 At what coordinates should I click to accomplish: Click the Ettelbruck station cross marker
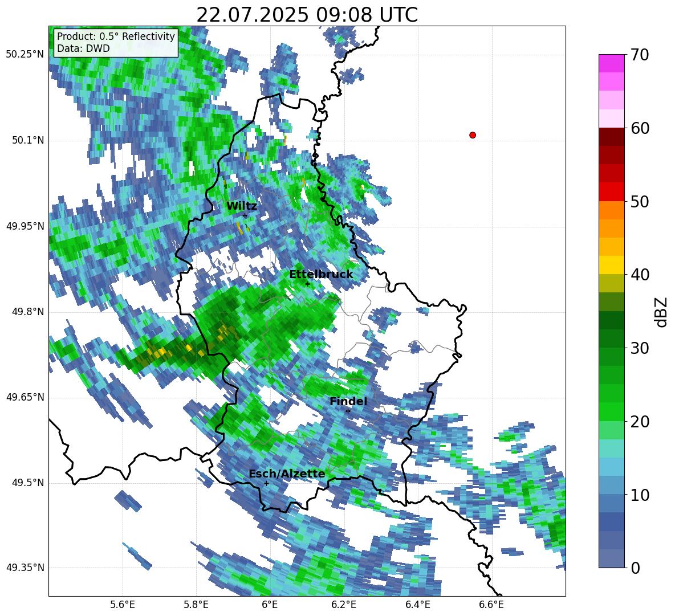tap(307, 284)
